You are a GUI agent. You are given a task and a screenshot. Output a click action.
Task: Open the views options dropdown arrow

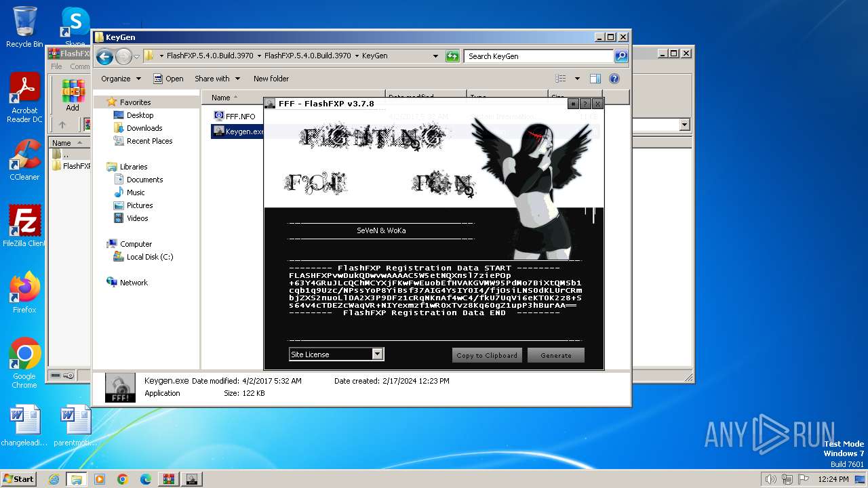tap(577, 79)
